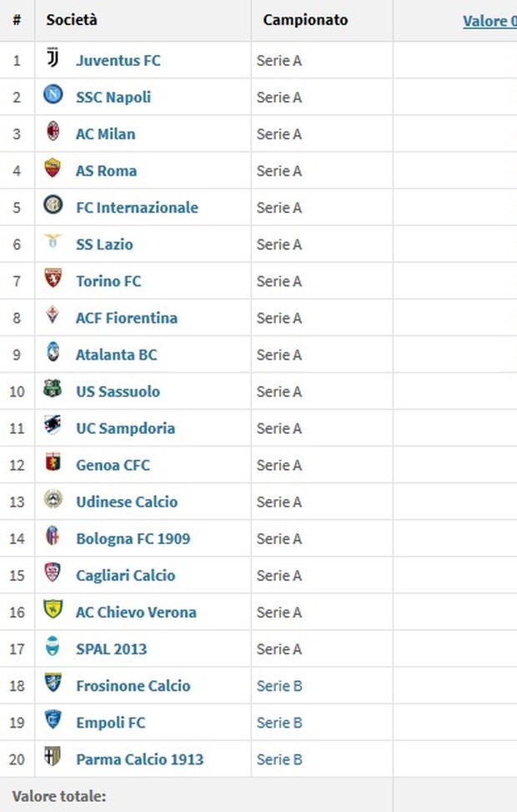Click the Juventus FC club crest

[x=53, y=59]
